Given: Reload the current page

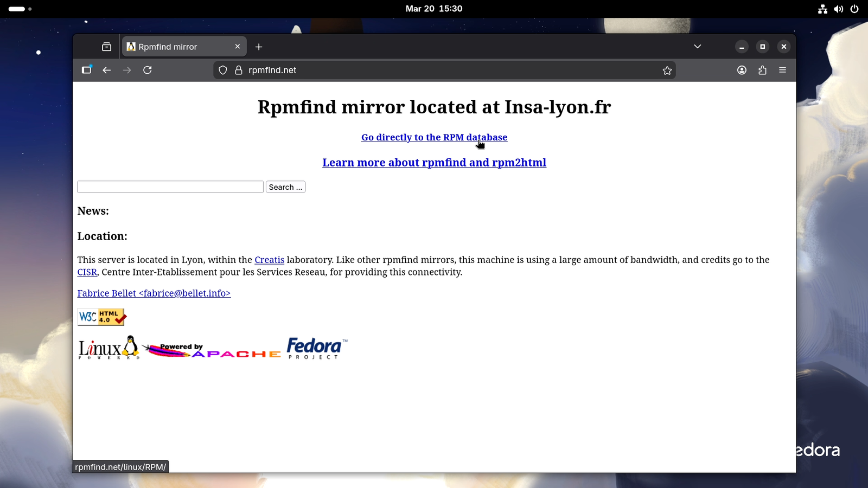Looking at the screenshot, I should [x=148, y=70].
